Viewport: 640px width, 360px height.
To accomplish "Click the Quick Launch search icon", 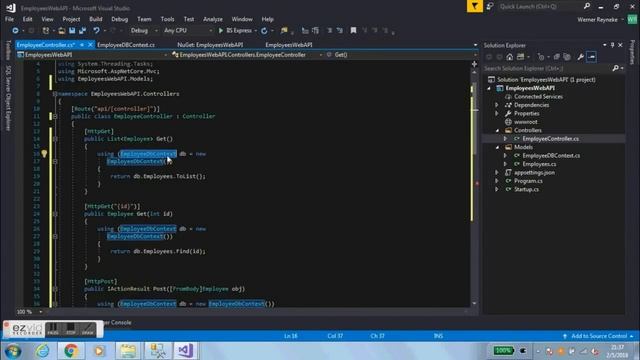I will point(587,6).
